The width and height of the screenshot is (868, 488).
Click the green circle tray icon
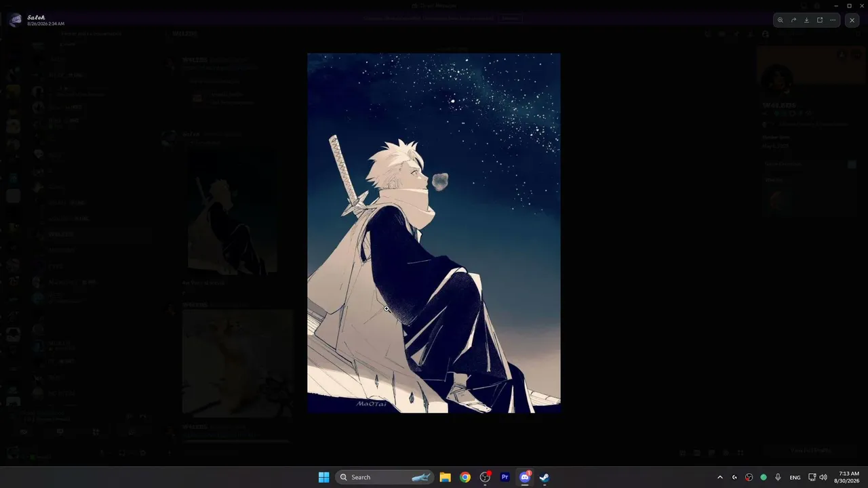coord(764,477)
